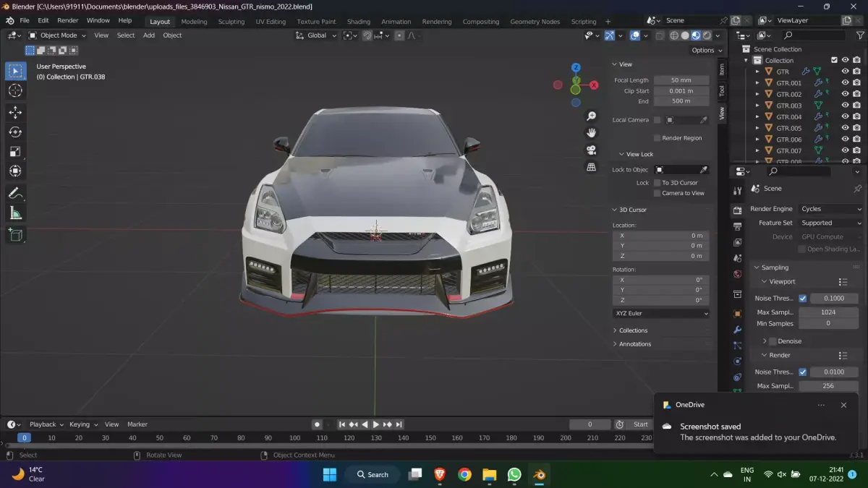Screen dimensions: 868x488
Task: Open the Global transform orientation dropdown
Action: point(317,35)
